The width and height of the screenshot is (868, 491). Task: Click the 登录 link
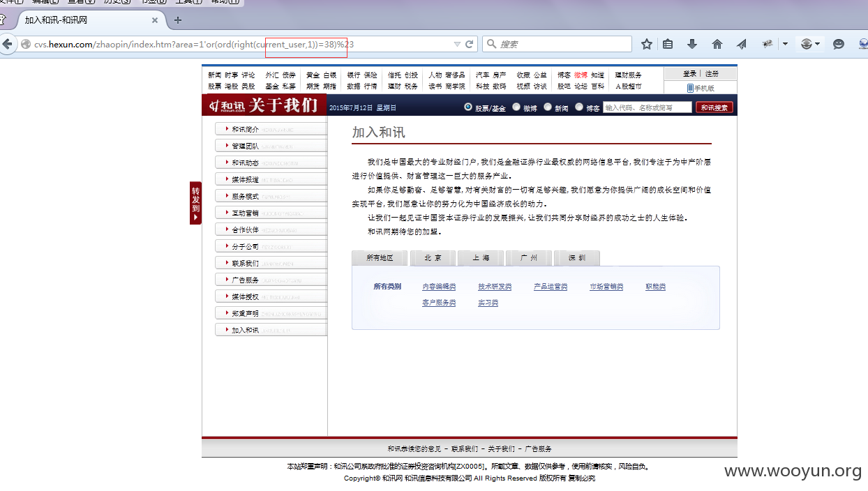click(689, 73)
